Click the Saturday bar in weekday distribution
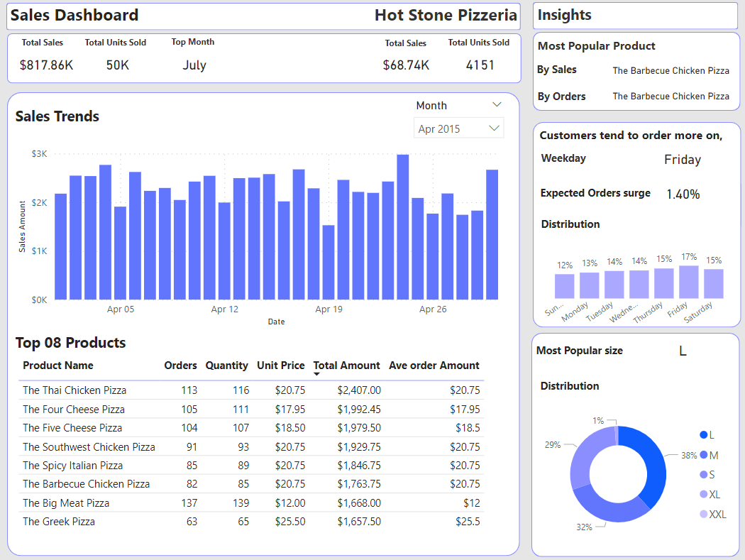 pos(713,284)
